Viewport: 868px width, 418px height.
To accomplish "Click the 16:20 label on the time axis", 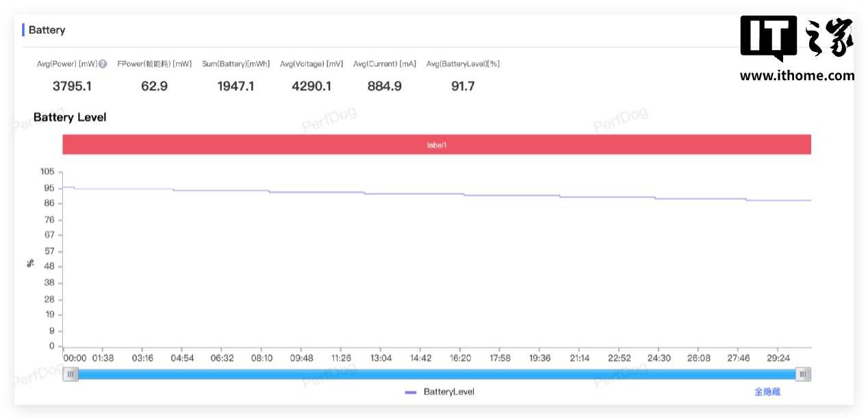I will tap(461, 358).
